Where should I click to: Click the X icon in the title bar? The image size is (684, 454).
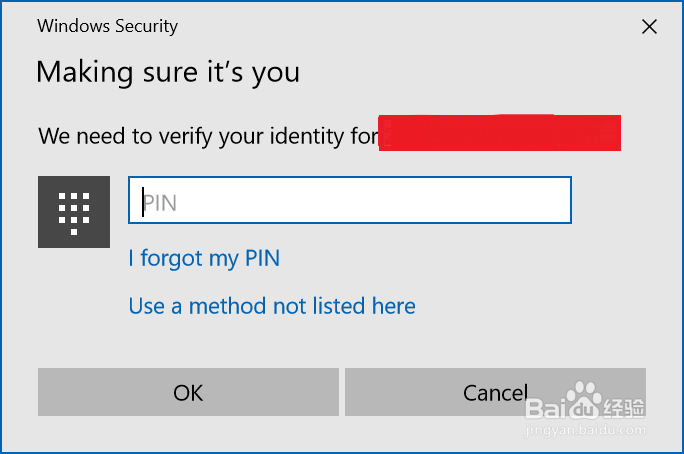click(649, 27)
